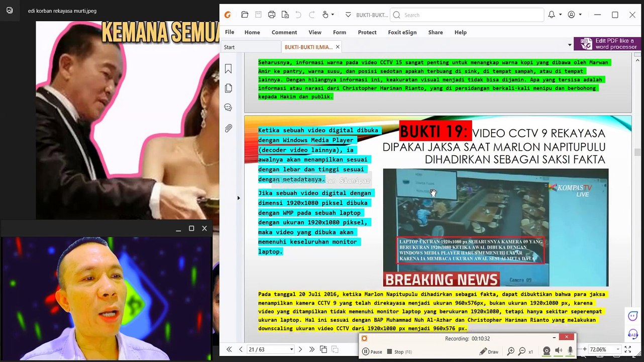This screenshot has height=362, width=644.
Task: Open the Foxit eSign tab
Action: (x=402, y=32)
